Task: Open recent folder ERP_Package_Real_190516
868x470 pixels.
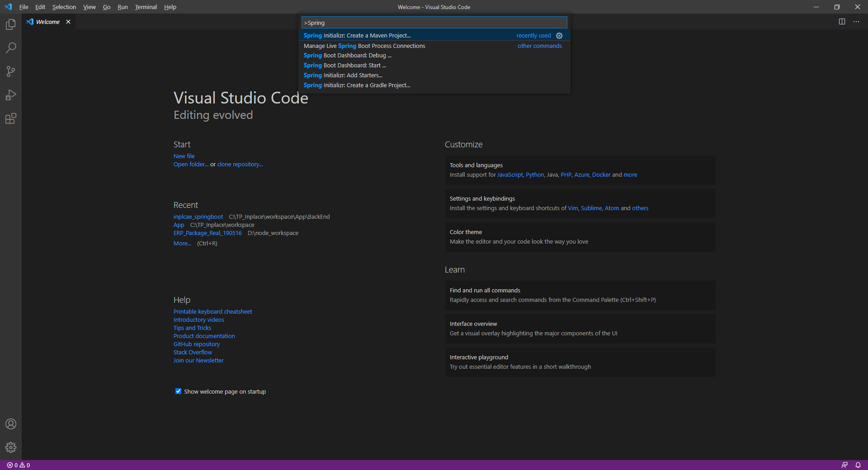Action: click(x=208, y=233)
